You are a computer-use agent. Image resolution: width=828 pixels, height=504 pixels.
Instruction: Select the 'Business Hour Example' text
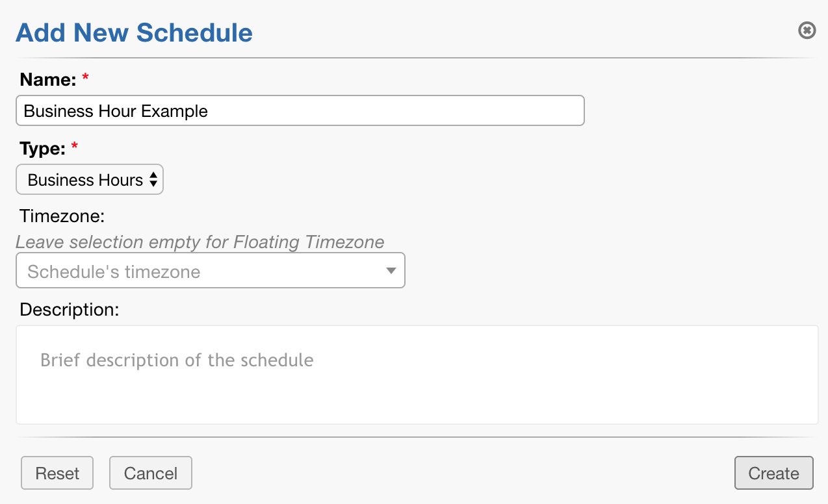point(116,111)
